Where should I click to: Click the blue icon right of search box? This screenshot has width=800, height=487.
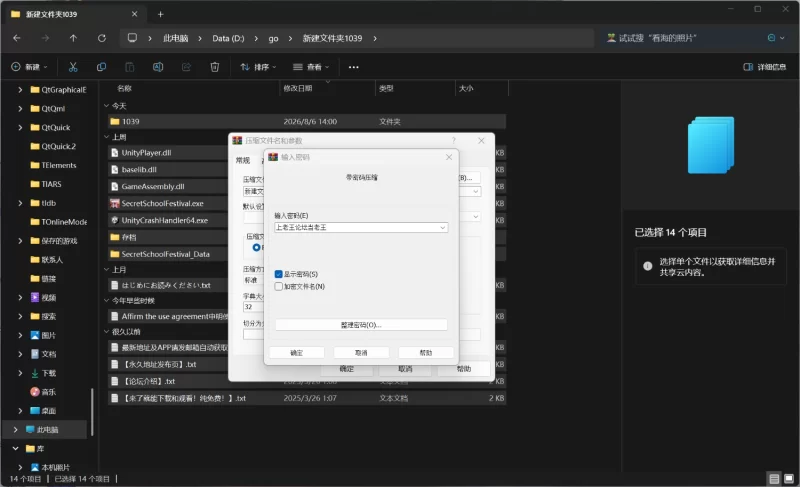(x=771, y=38)
